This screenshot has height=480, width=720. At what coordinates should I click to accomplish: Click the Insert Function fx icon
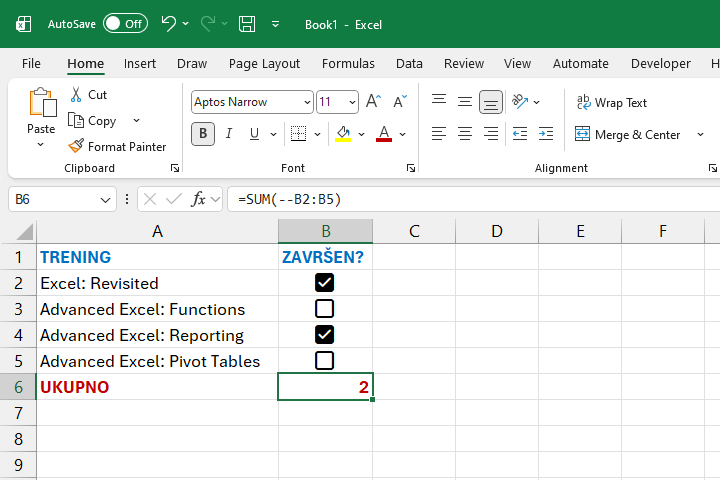coord(199,199)
